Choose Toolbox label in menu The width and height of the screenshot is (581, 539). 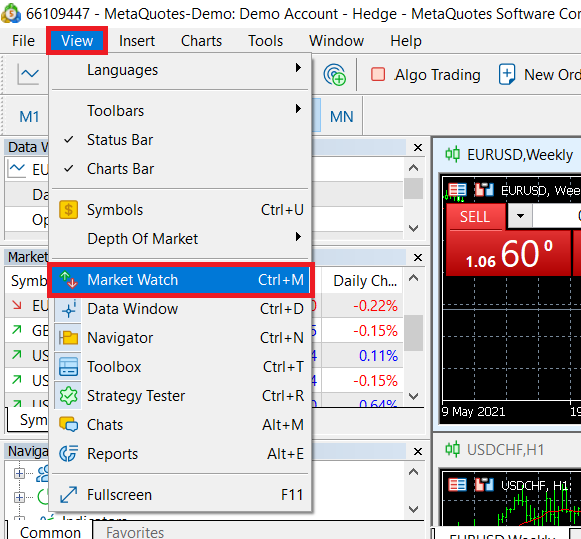[114, 367]
